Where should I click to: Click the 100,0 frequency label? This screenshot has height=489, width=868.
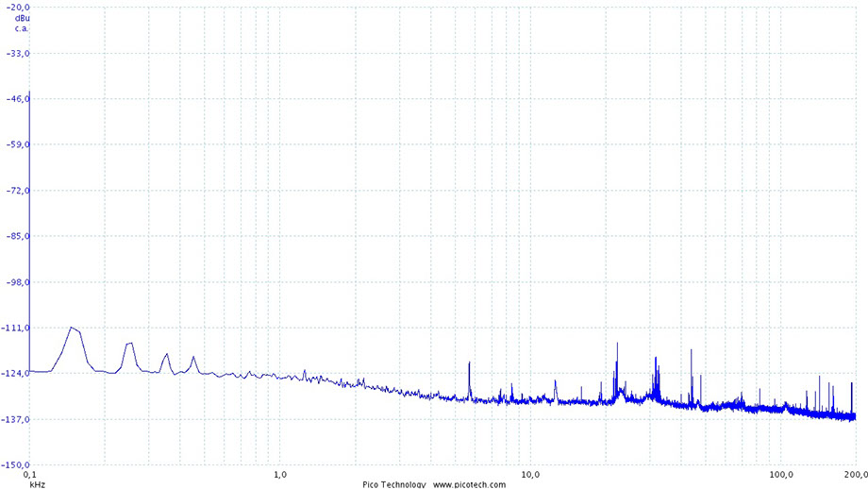tap(780, 475)
